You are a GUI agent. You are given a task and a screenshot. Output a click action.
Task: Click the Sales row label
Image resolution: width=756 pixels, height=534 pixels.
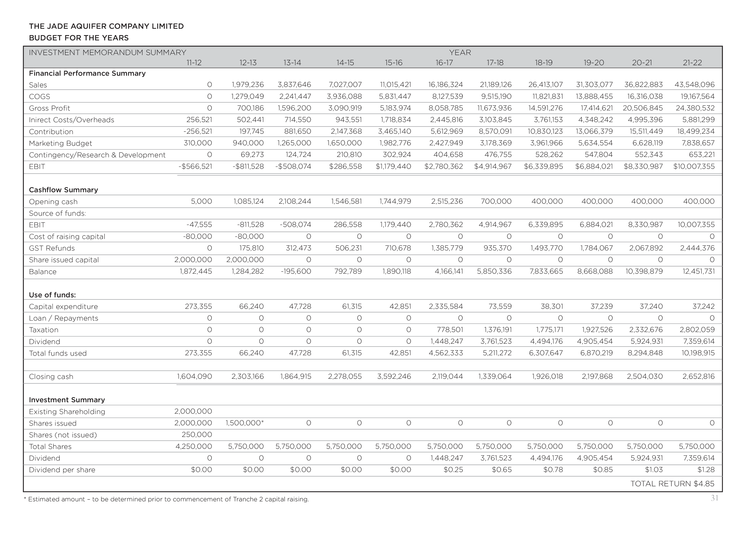point(38,85)
